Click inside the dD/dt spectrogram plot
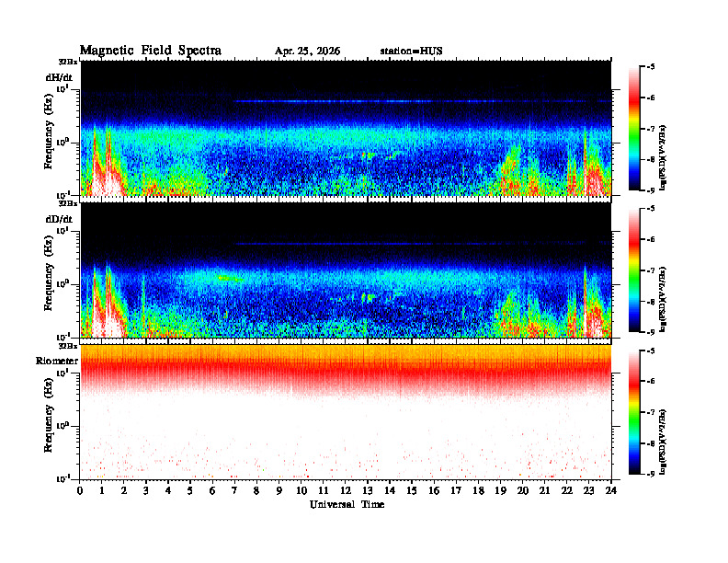 tap(346, 270)
